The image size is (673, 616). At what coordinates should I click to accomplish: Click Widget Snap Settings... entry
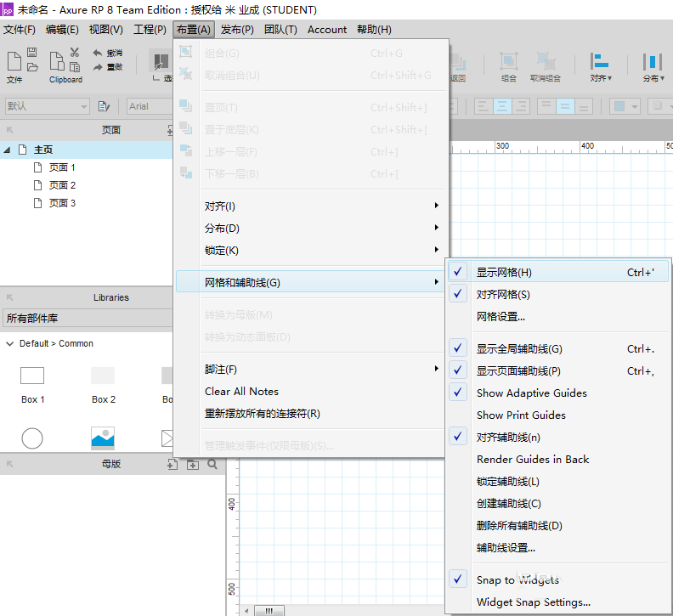pyautogui.click(x=533, y=602)
